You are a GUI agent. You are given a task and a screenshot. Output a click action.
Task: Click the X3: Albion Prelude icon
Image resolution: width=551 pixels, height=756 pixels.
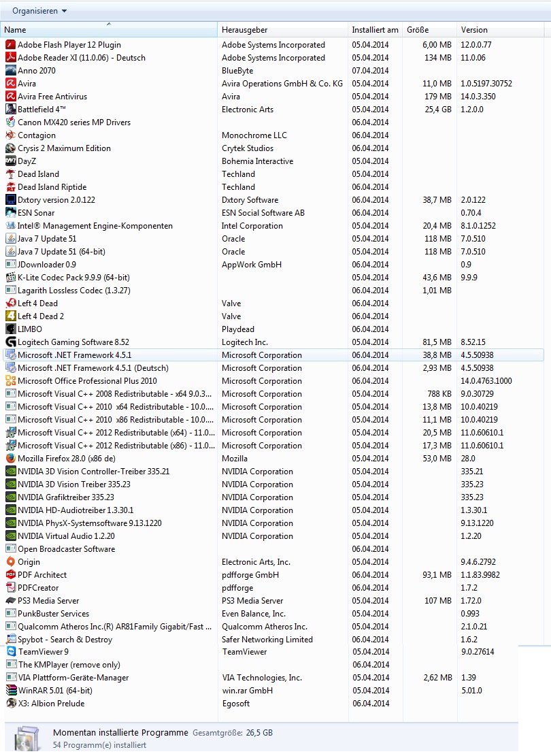(11, 704)
